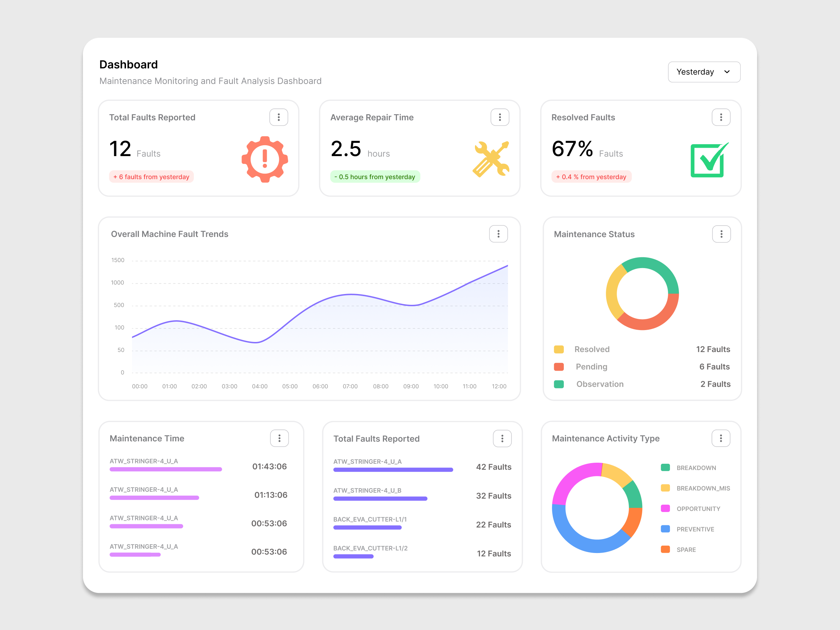
Task: Click the wrench and screwdriver repair icon
Action: (491, 159)
